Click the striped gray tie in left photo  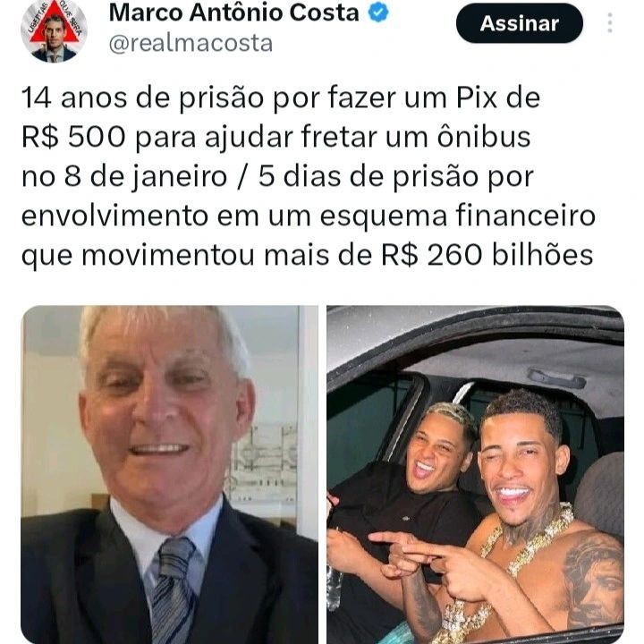pos(174,591)
